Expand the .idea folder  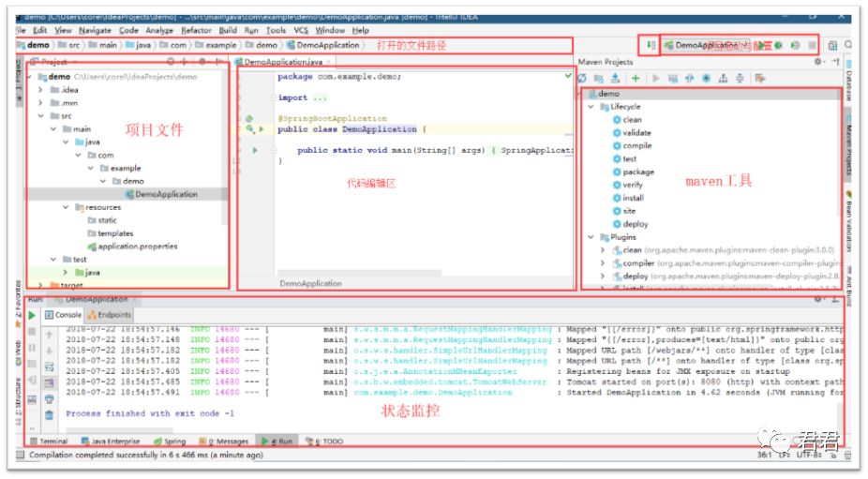(x=41, y=90)
